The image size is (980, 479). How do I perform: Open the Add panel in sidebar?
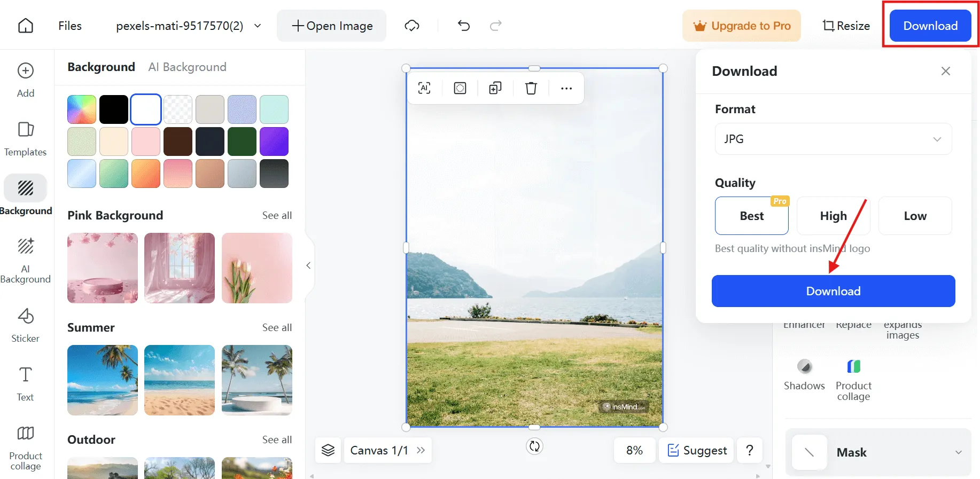(26, 80)
